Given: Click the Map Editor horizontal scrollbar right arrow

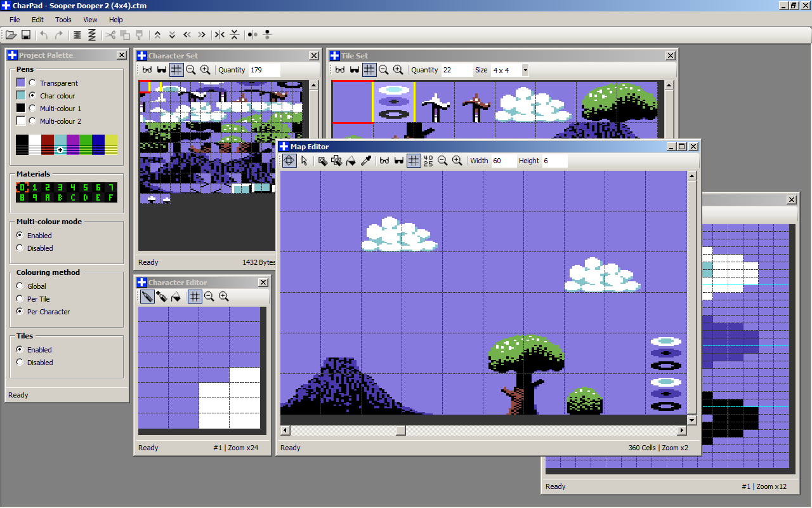Looking at the screenshot, I should click(x=682, y=431).
